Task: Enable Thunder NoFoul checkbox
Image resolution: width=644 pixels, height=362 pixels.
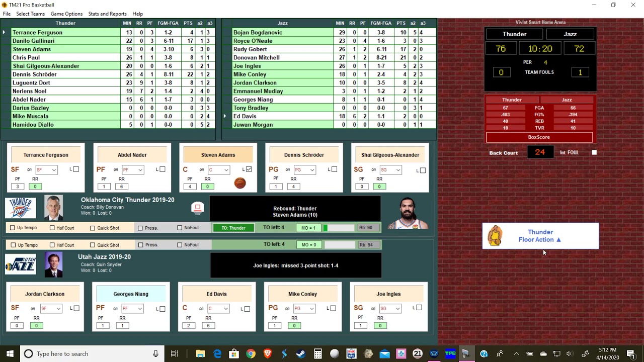Action: pyautogui.click(x=180, y=228)
